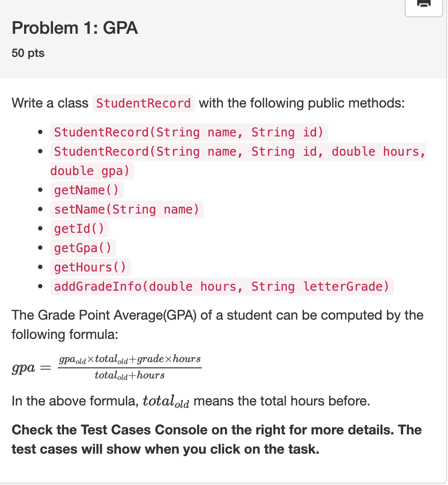Select the getName() method code snippet
The height and width of the screenshot is (485, 448).
(x=87, y=190)
